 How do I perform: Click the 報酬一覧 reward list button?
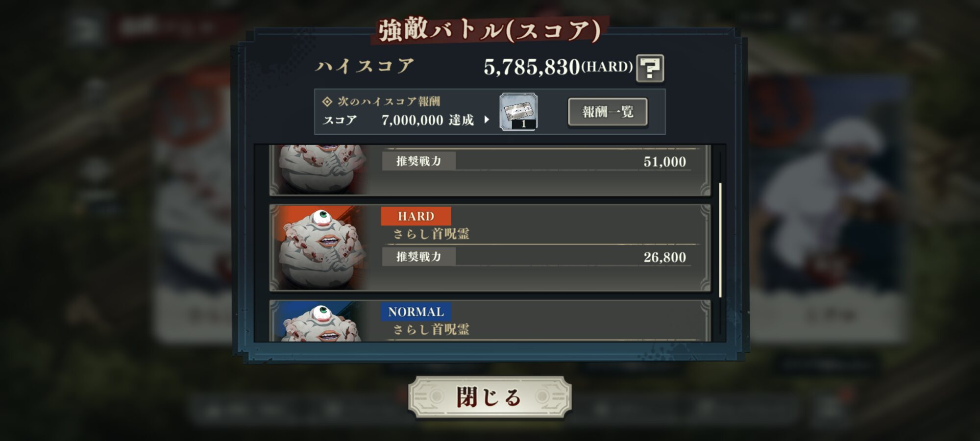(x=608, y=112)
